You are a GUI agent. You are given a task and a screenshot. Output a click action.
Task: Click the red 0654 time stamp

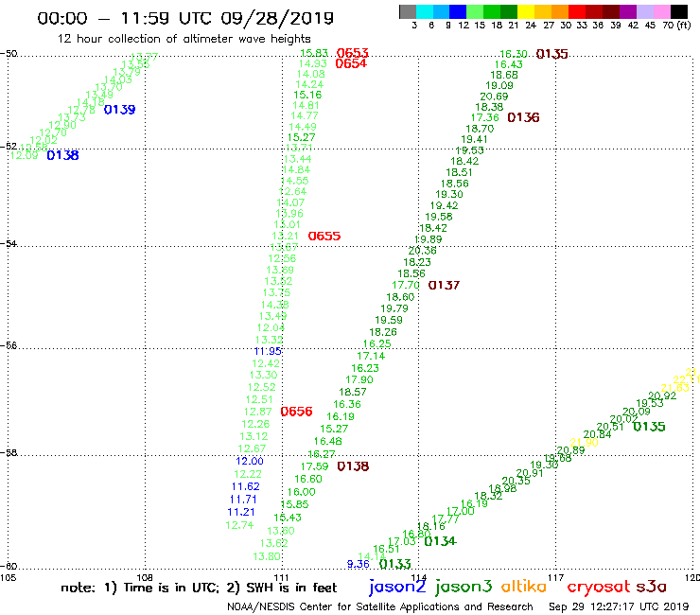351,63
